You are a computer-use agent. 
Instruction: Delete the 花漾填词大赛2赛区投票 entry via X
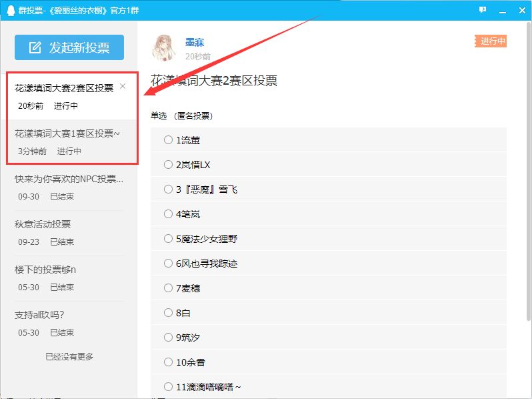[123, 87]
